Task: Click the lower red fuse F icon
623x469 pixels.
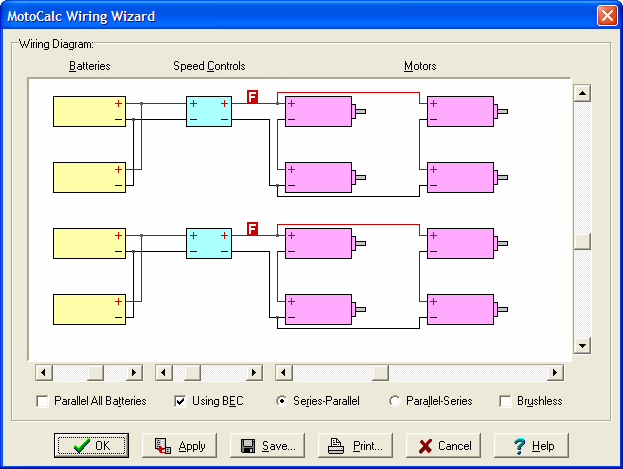Action: point(252,229)
